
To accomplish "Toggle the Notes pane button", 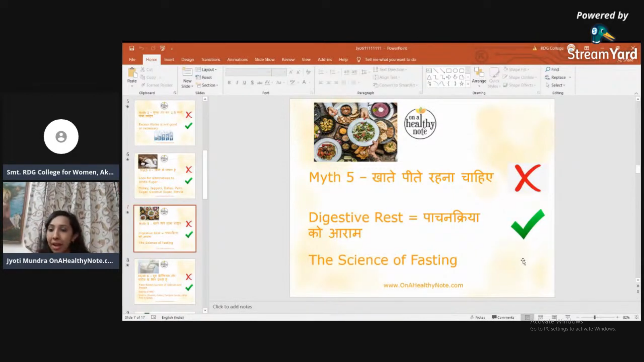I will pos(478,317).
